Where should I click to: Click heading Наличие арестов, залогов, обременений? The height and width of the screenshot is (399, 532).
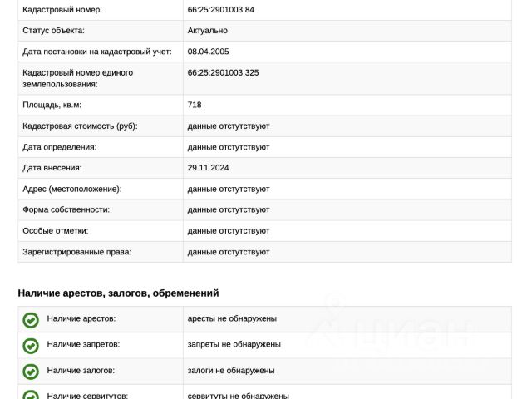tap(118, 293)
